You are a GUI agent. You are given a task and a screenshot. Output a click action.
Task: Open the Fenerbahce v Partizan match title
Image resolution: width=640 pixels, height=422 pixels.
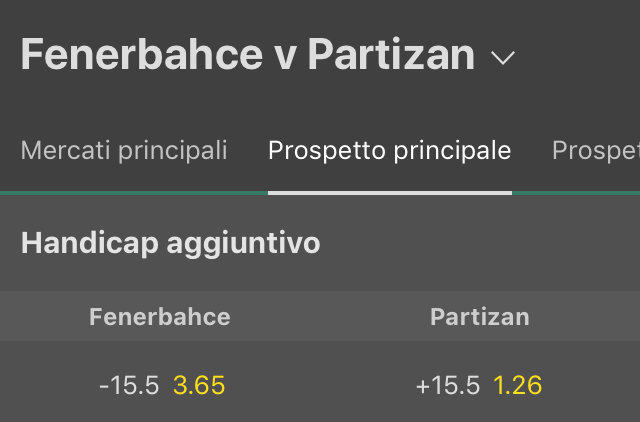tap(247, 55)
